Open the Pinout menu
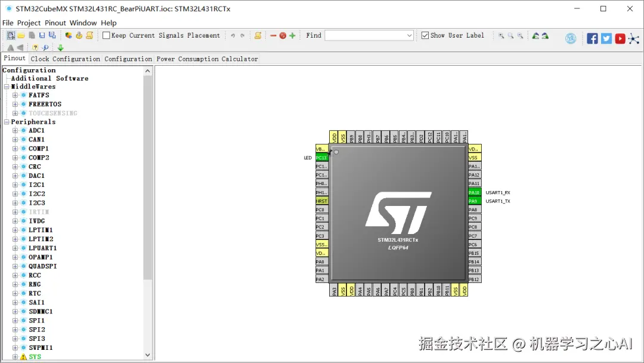Screen dimensions: 644x363 [x=55, y=23]
